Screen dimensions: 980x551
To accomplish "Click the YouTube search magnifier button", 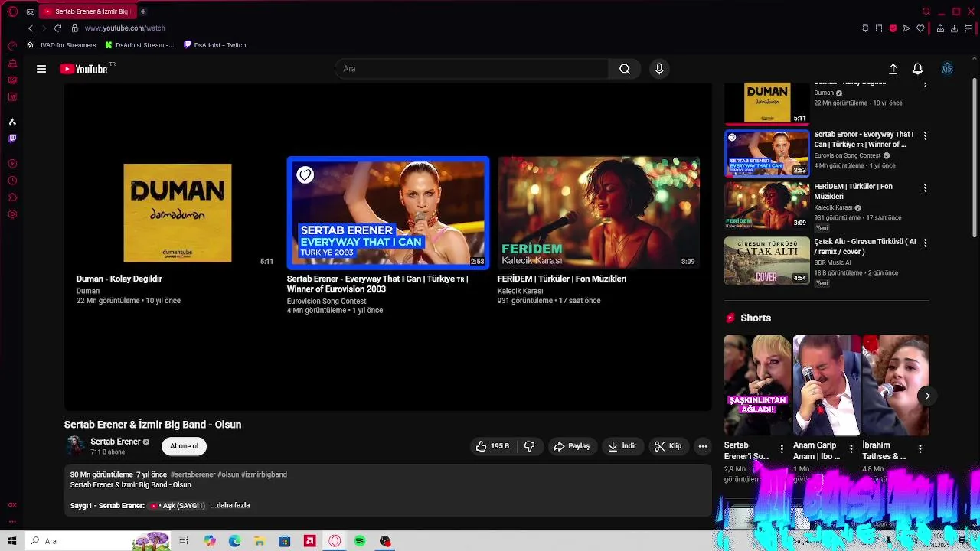I will [625, 69].
